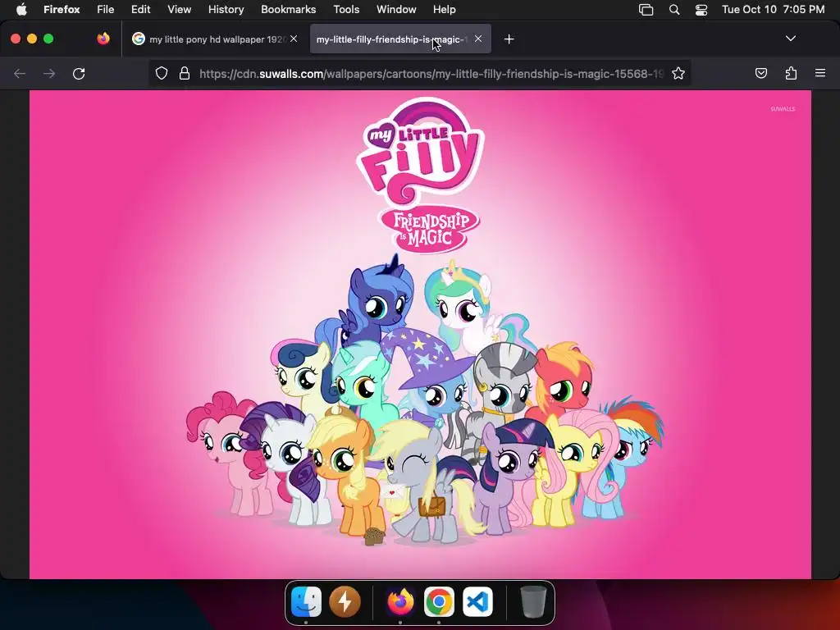Click the browser Forward arrow
The height and width of the screenshot is (630, 840).
(49, 73)
